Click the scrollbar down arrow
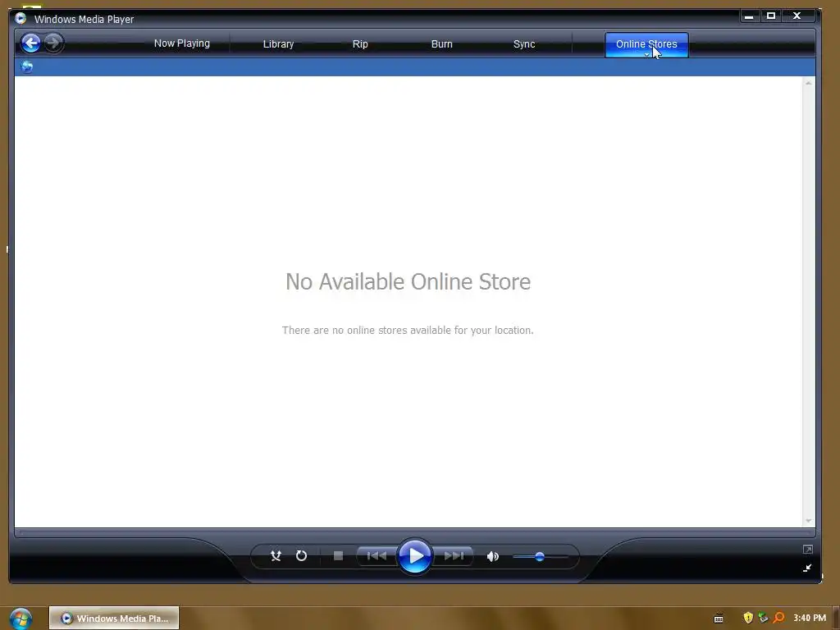Image resolution: width=840 pixels, height=630 pixels. click(808, 521)
